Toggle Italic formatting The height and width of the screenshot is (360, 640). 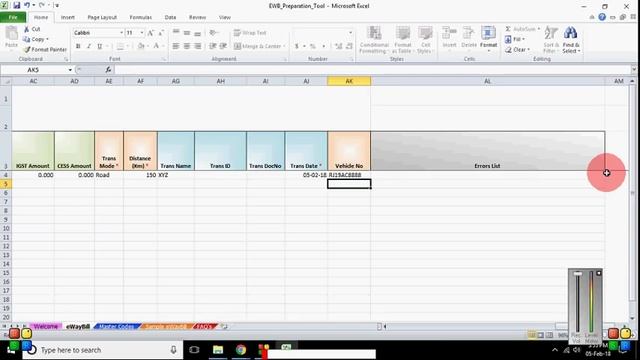(x=89, y=46)
